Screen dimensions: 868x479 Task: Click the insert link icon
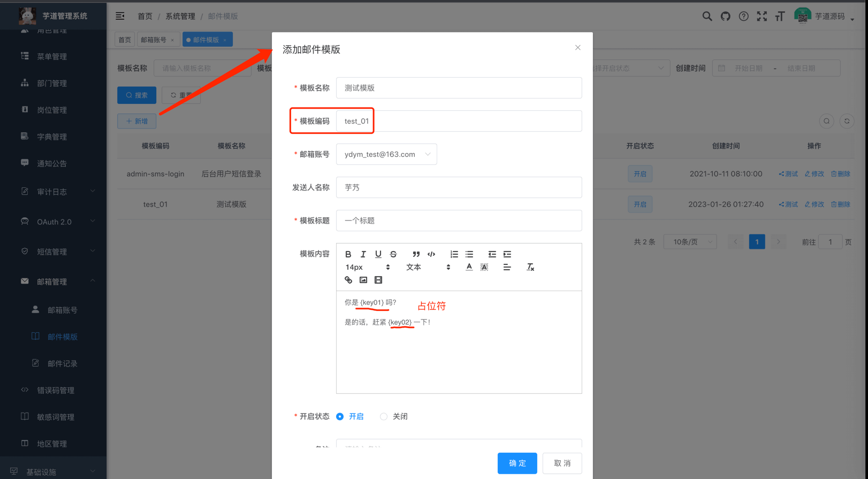tap(348, 280)
